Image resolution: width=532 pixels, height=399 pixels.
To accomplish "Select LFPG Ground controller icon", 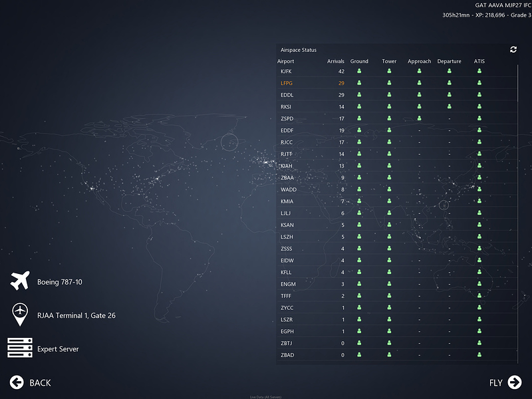I will (x=359, y=82).
